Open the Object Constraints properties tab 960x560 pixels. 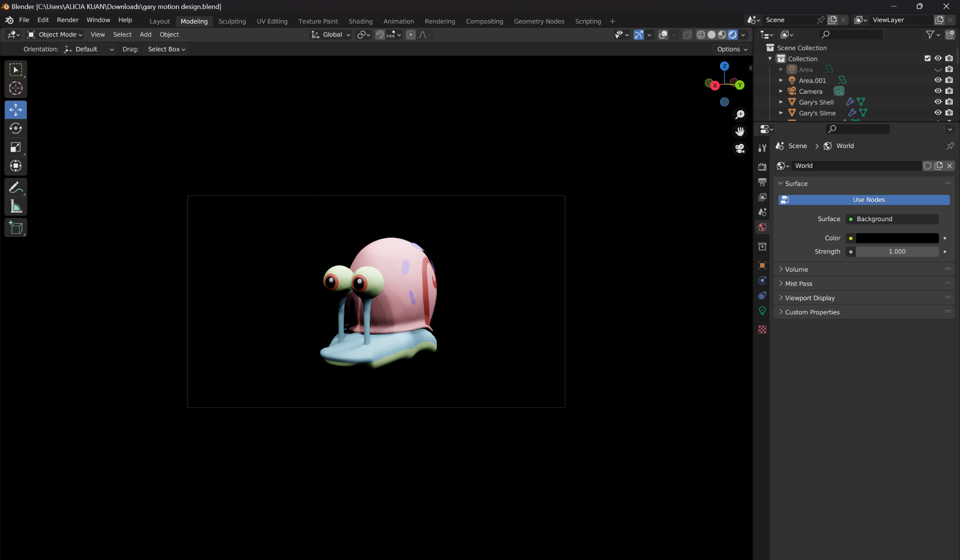coord(762,296)
